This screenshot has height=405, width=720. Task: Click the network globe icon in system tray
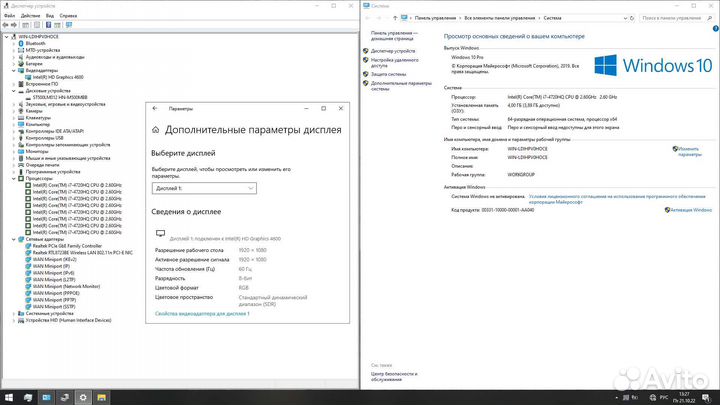[x=652, y=397]
